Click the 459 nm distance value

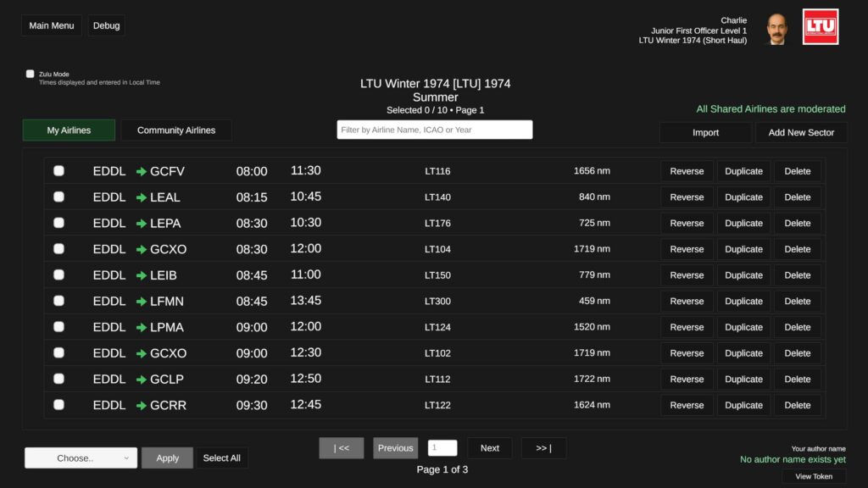[594, 301]
